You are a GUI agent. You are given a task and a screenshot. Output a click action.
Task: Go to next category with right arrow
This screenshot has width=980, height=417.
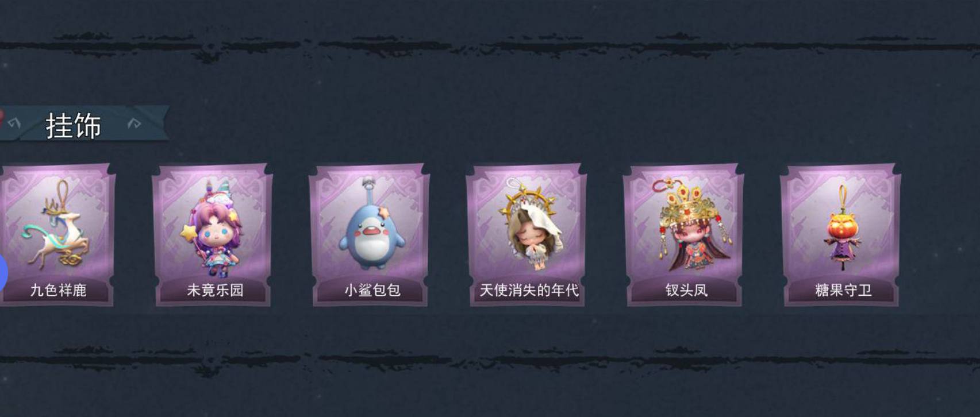coord(134,123)
